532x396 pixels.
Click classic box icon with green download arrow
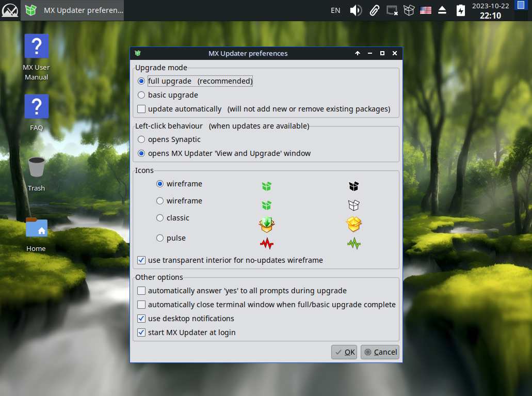coord(267,225)
